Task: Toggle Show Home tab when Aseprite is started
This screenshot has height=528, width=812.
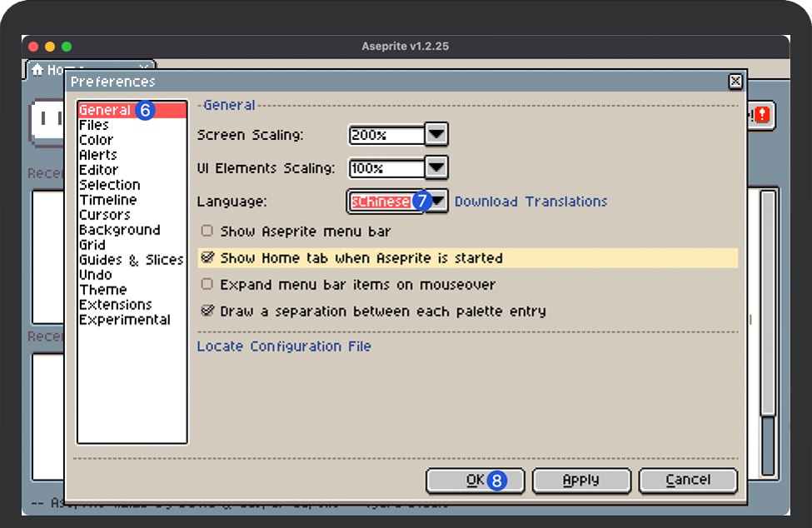Action: (207, 257)
